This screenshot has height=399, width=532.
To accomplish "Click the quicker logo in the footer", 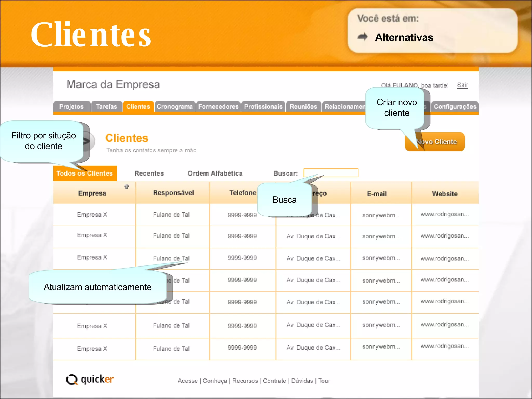I will (x=90, y=380).
